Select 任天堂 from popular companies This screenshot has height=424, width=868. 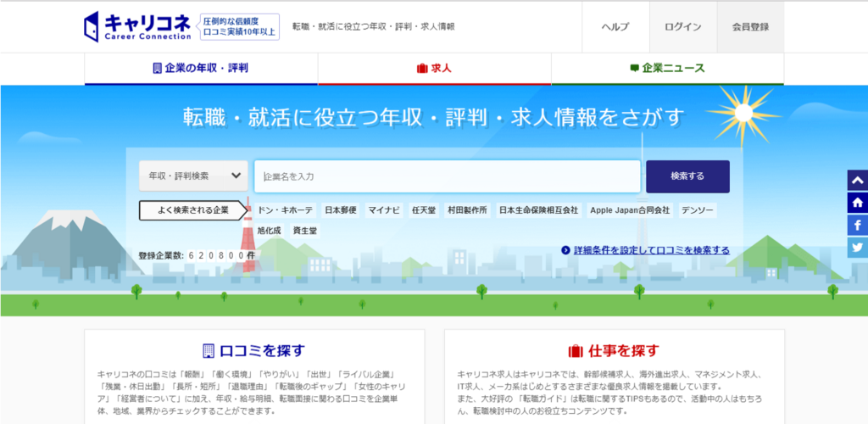(424, 210)
